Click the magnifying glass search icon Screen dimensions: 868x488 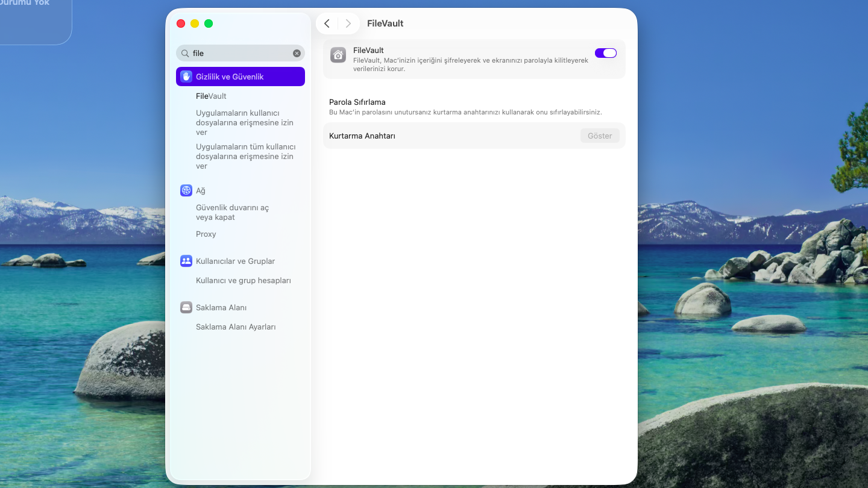pyautogui.click(x=185, y=53)
